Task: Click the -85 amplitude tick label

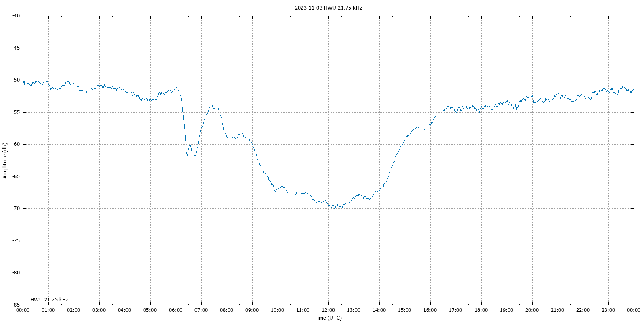Action: click(x=16, y=305)
